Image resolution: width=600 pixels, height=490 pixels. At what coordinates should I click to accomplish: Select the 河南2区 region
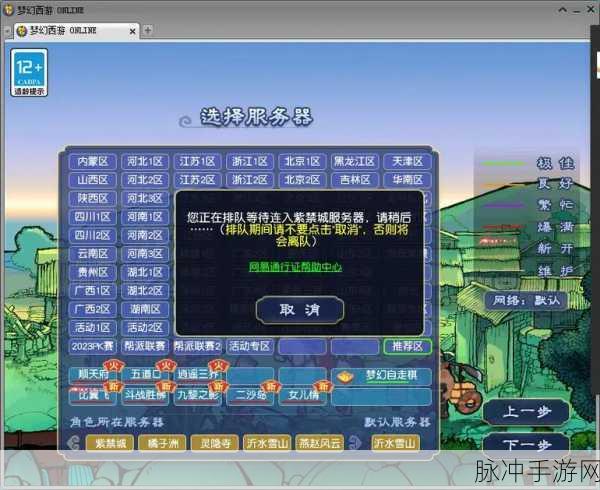coord(145,235)
